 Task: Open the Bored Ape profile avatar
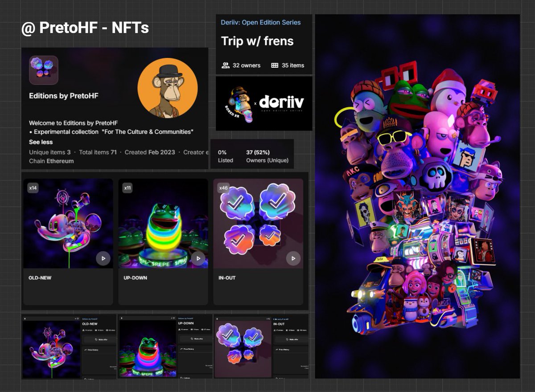(168, 88)
